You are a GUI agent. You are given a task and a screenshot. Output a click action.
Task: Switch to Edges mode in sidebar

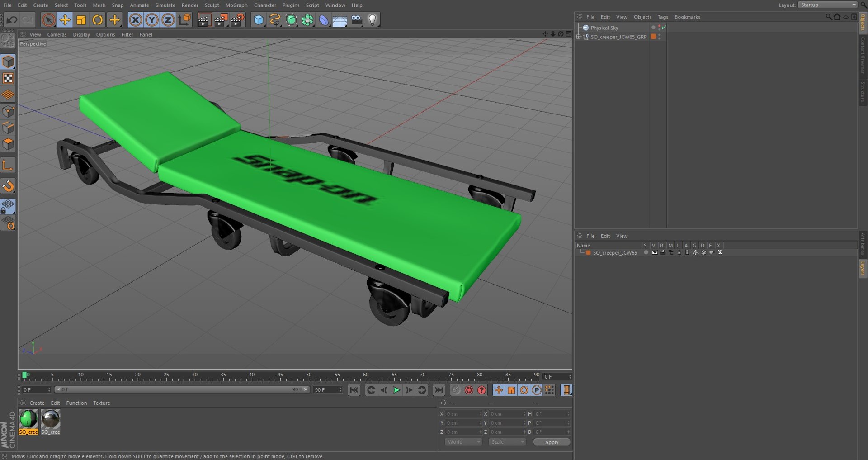pos(8,128)
